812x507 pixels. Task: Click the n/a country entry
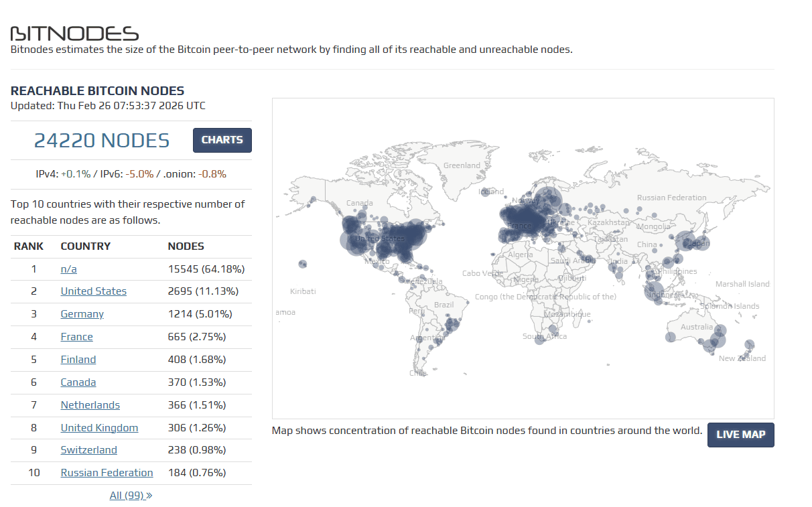click(x=68, y=269)
